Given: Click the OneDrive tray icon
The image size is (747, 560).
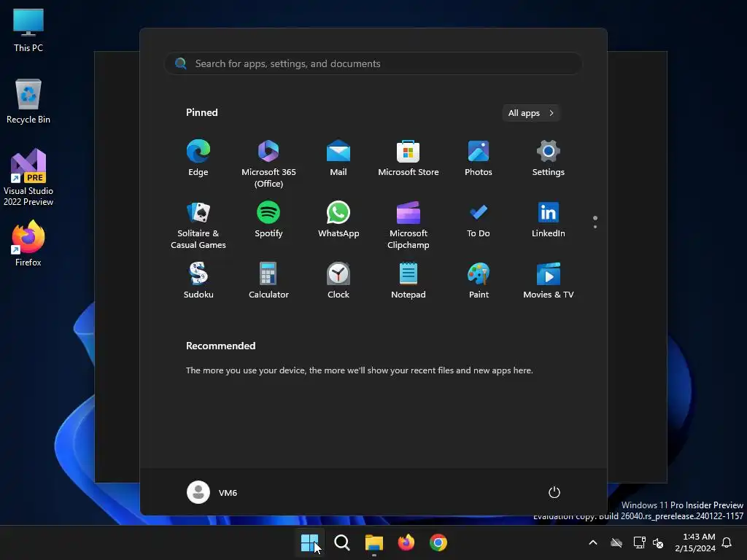Looking at the screenshot, I should [x=616, y=542].
